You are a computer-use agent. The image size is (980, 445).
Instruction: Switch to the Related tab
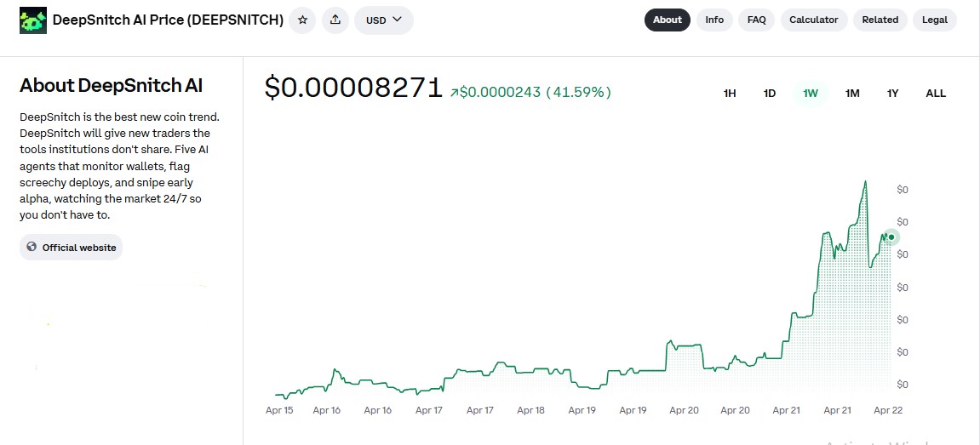(880, 20)
